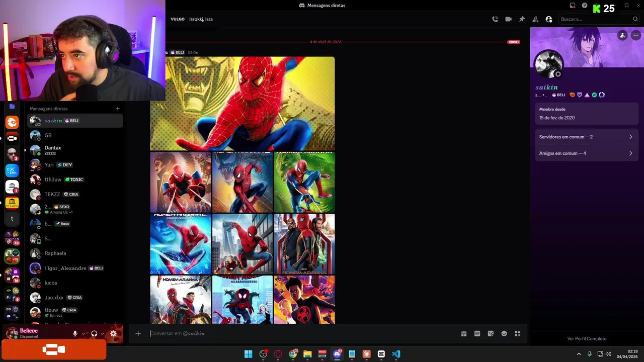The height and width of the screenshot is (362, 644).
Task: Expand Servidores em comum section
Action: coord(586,137)
